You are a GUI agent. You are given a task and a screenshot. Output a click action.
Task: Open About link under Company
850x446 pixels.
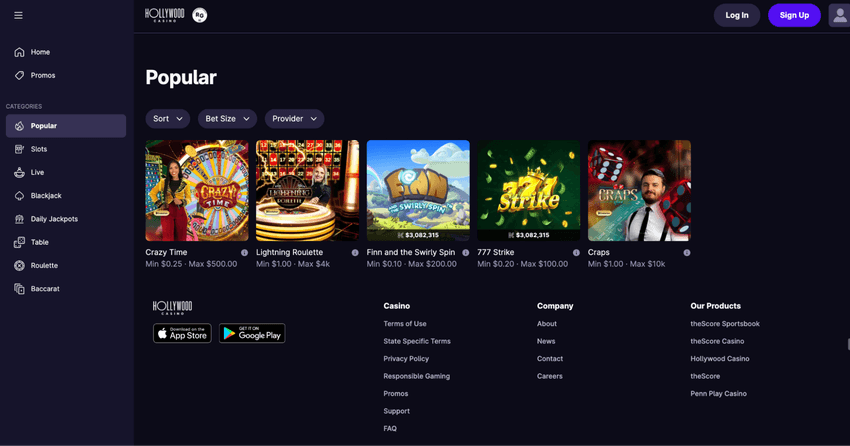pyautogui.click(x=547, y=324)
